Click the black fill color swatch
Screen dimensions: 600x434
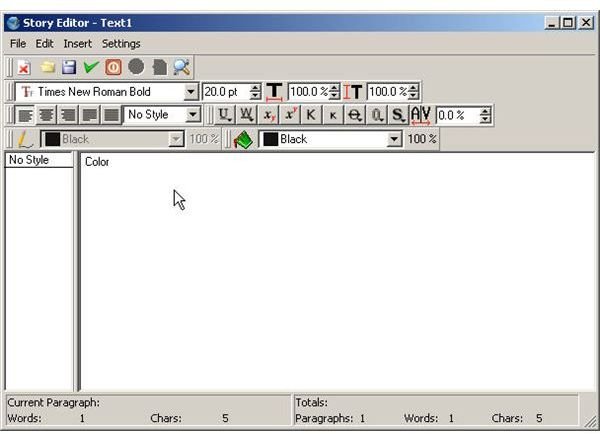(x=271, y=139)
